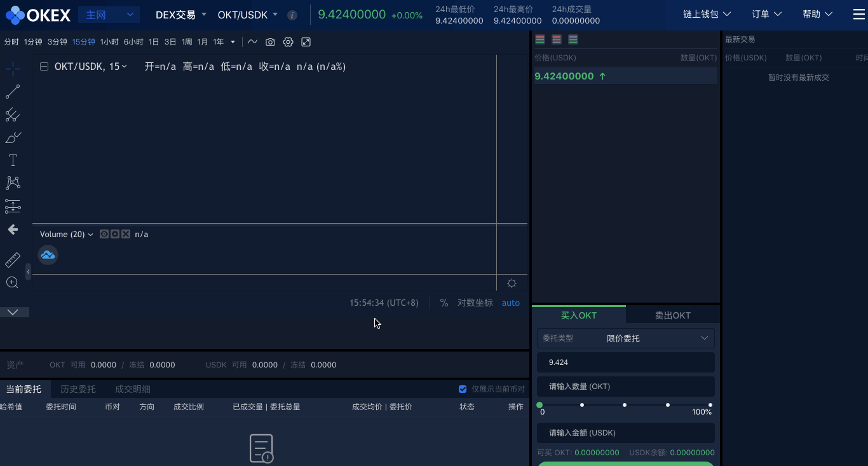
Task: Show the green-striped order book view icon
Action: tap(573, 39)
